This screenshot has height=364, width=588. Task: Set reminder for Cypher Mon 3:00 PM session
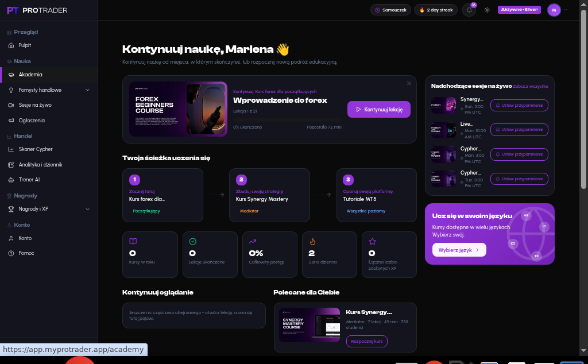tap(519, 154)
